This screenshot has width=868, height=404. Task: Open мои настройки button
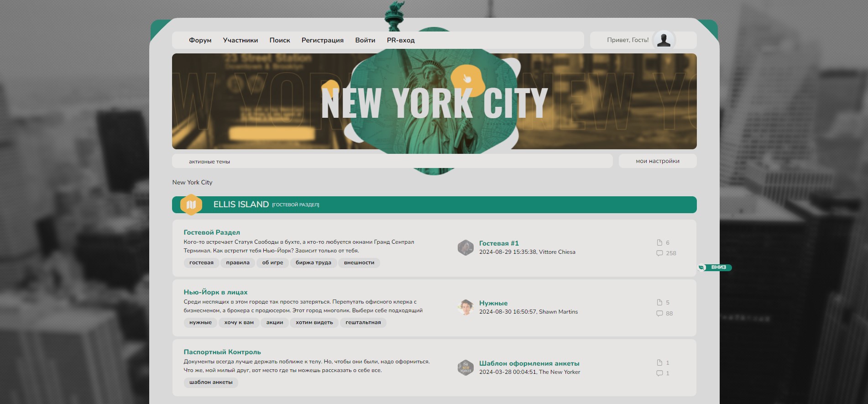click(x=658, y=161)
